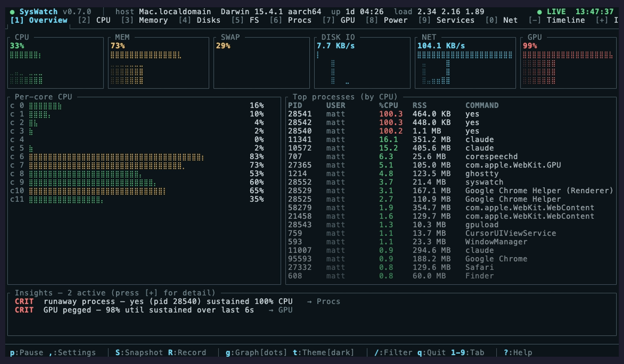Select the DISK IO 7.7 KB/s card
Viewport: 624px width, 364px height.
tap(362, 62)
